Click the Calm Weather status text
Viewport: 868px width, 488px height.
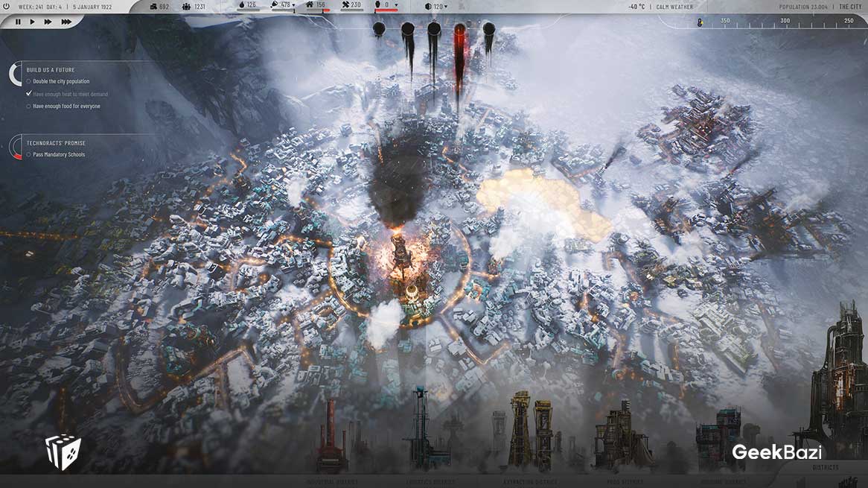(674, 7)
